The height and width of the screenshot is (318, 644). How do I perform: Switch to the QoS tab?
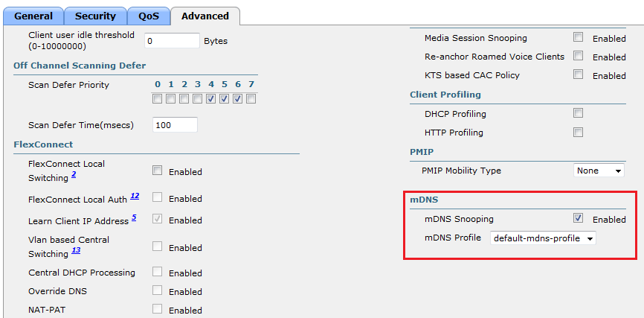click(x=148, y=16)
